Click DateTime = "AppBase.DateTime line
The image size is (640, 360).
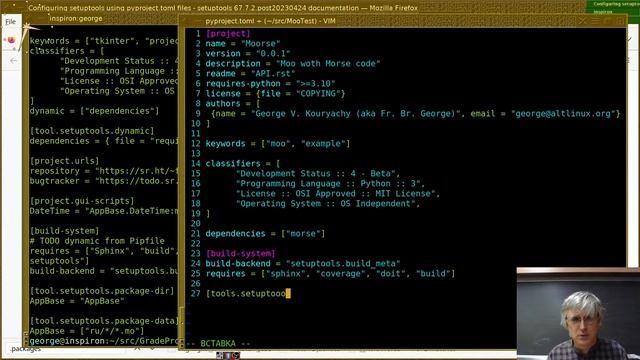[104, 211]
